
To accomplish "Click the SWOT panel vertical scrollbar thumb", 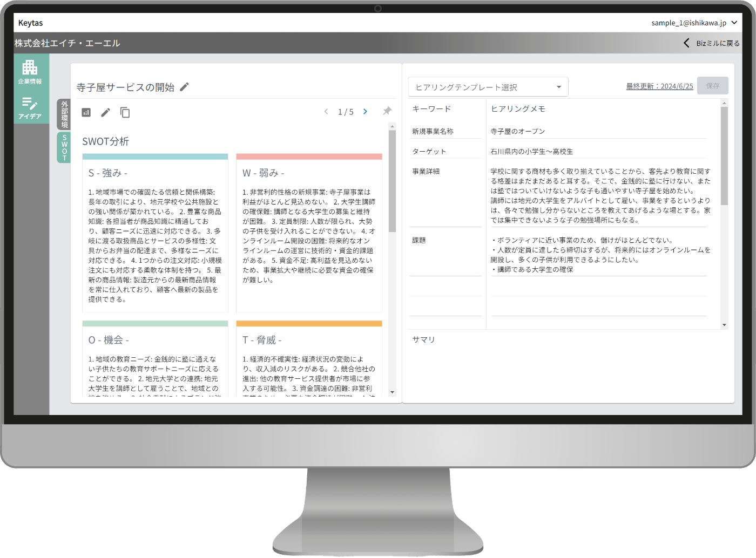I will (x=393, y=181).
